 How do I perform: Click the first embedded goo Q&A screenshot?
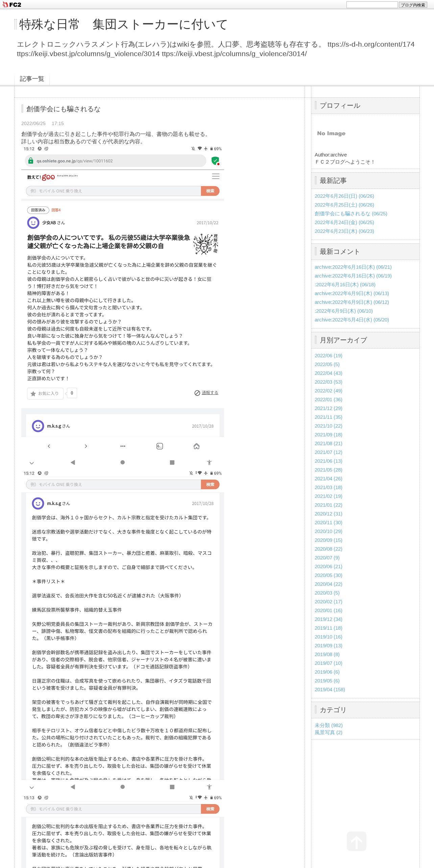123,307
